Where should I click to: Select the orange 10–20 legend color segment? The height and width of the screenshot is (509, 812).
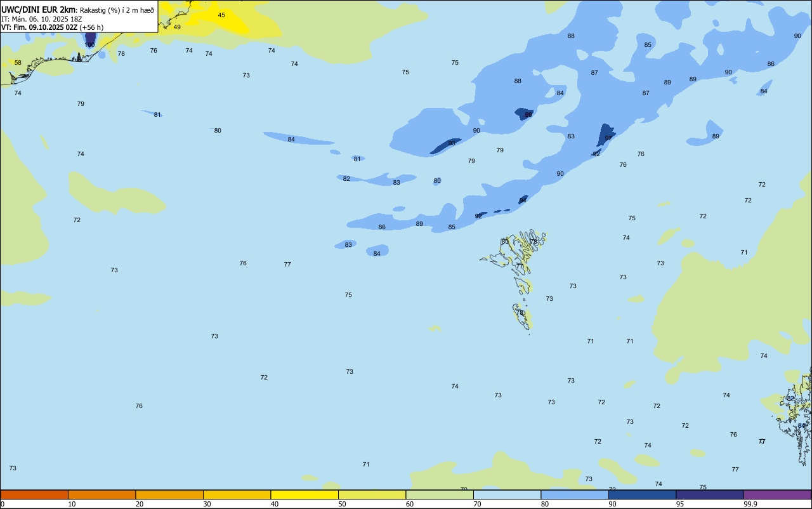click(x=101, y=494)
